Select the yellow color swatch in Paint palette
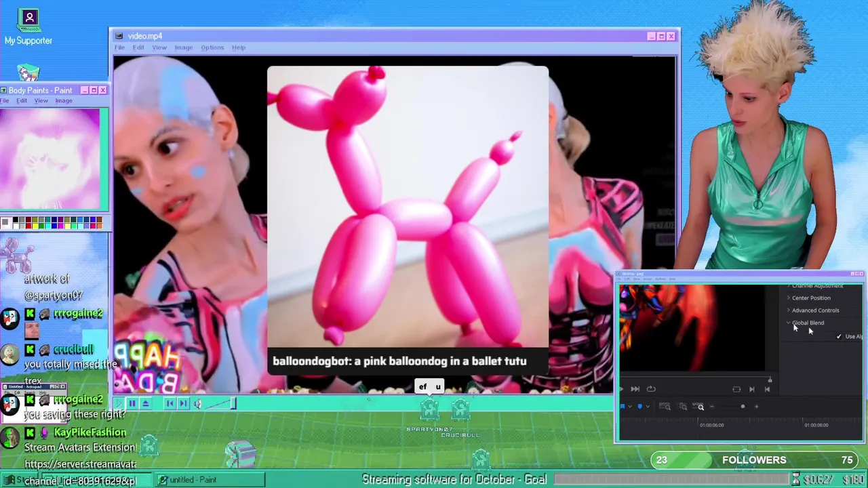The width and height of the screenshot is (868, 488). [35, 226]
